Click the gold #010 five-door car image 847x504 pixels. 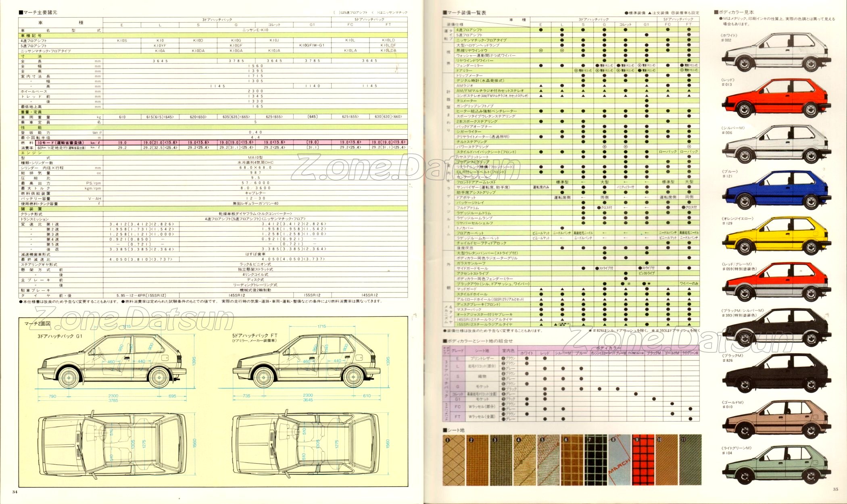click(x=776, y=419)
